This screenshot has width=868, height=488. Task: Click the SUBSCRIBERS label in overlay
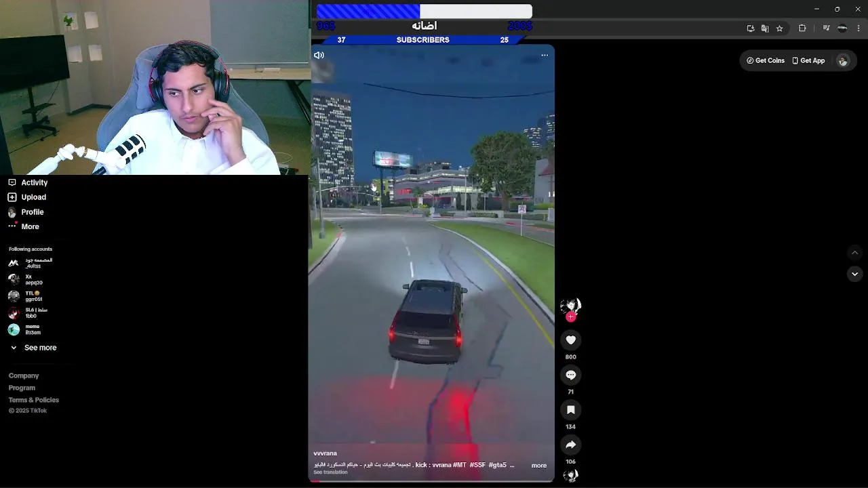(422, 40)
